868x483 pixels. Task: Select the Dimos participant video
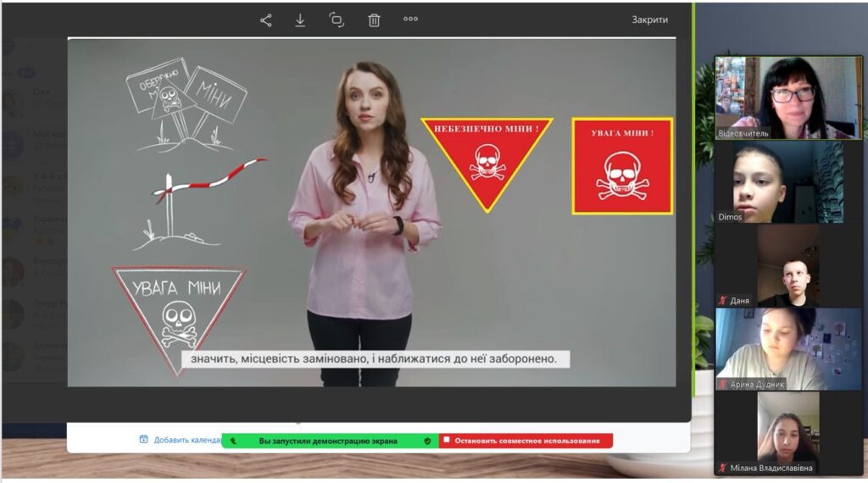tap(789, 182)
